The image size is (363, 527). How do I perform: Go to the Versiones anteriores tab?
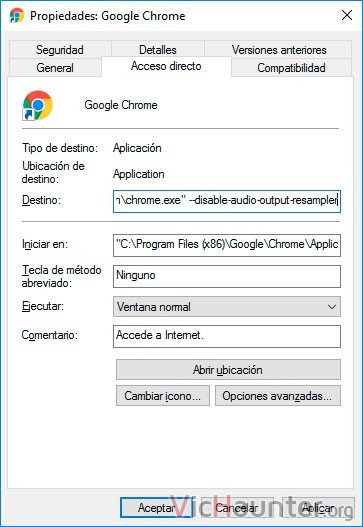[x=279, y=50]
